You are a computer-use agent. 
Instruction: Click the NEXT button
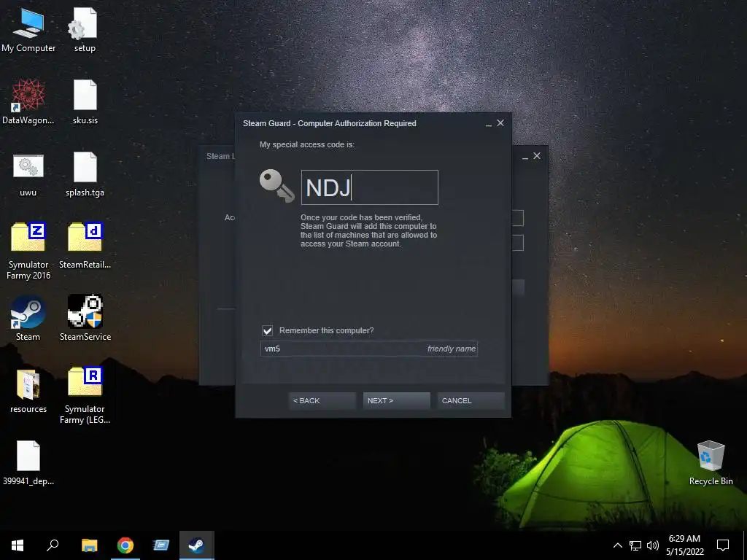pyautogui.click(x=396, y=400)
